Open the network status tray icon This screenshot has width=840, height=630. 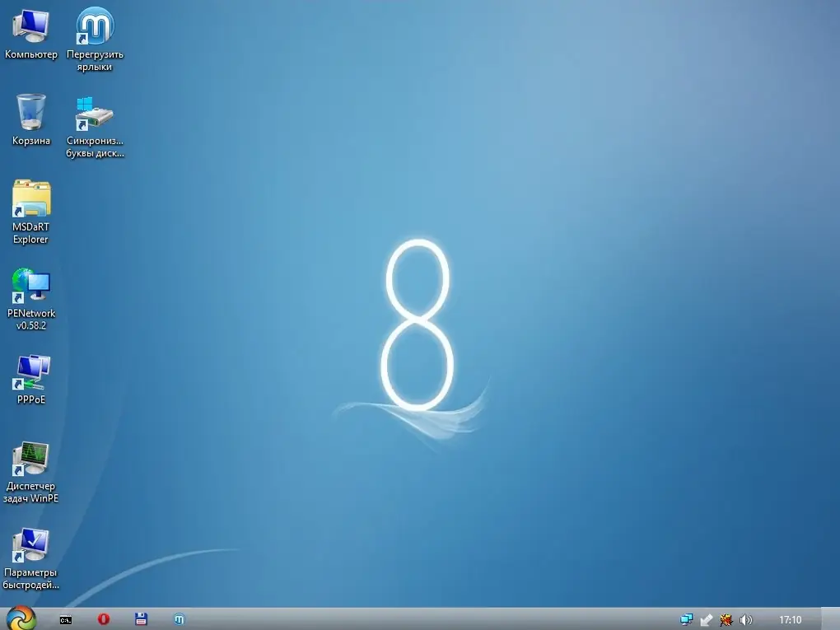point(686,619)
